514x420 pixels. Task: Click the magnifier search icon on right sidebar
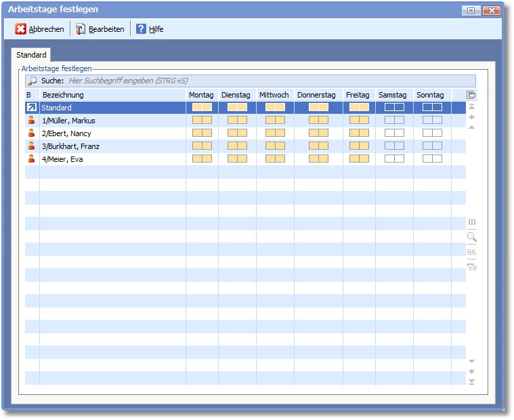click(x=471, y=237)
